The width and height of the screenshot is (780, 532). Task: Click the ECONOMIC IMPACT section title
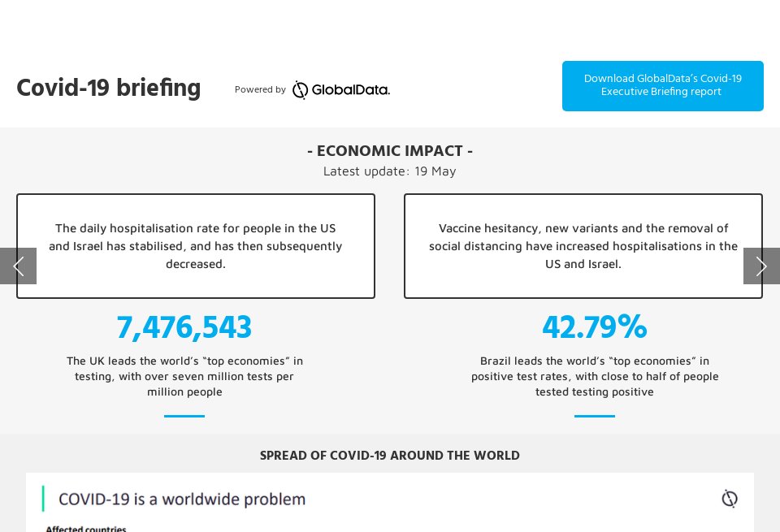pos(390,151)
